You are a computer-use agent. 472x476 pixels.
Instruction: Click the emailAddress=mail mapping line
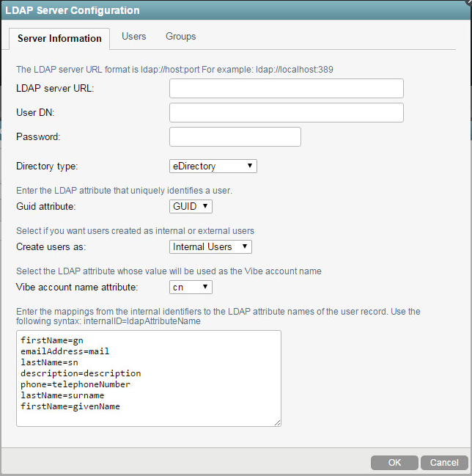point(65,352)
